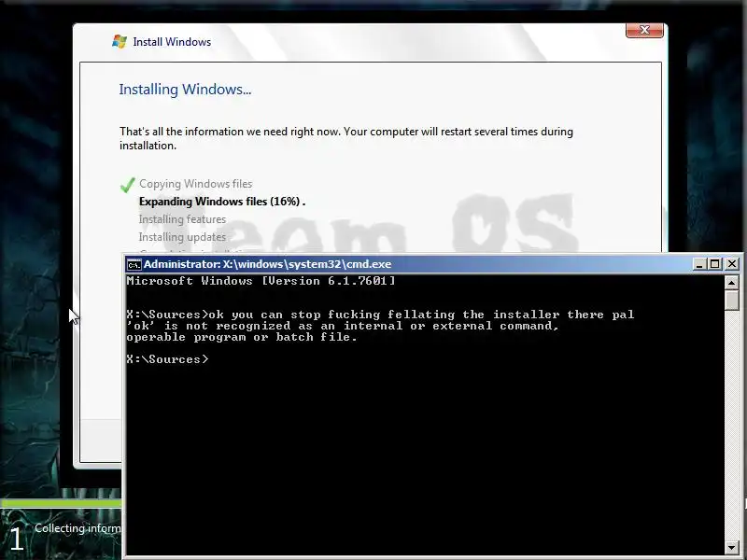Screen dimensions: 747x560
Task: Maximize the command prompt window
Action: 715,264
